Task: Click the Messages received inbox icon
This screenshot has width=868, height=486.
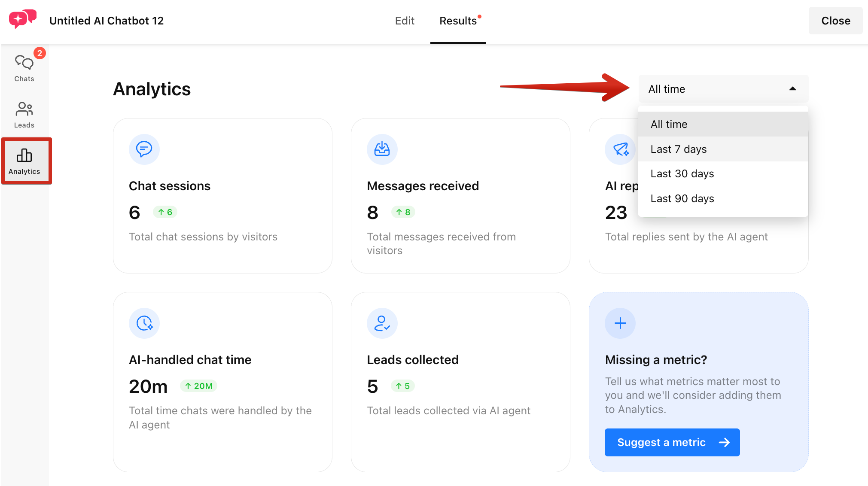Action: [x=382, y=149]
